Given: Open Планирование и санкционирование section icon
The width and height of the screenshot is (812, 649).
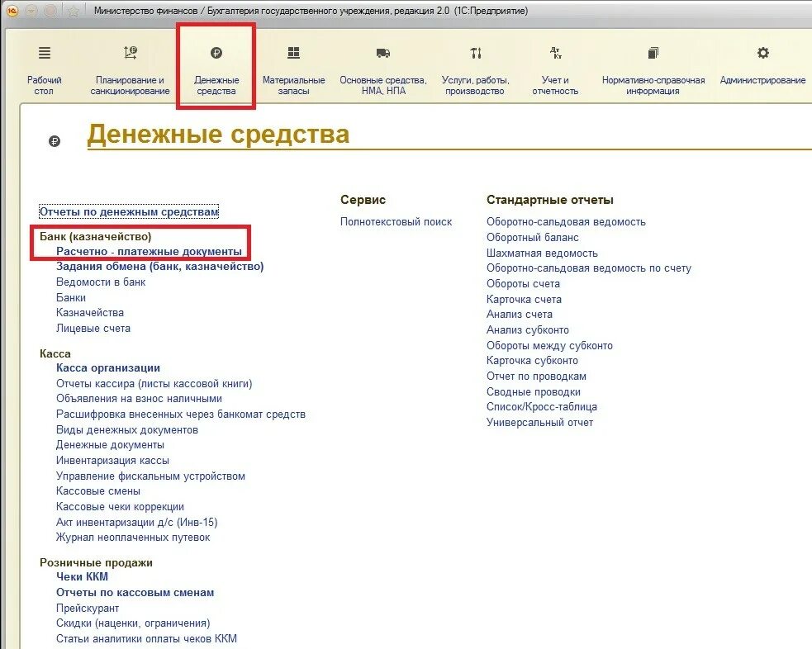Looking at the screenshot, I should pyautogui.click(x=130, y=53).
